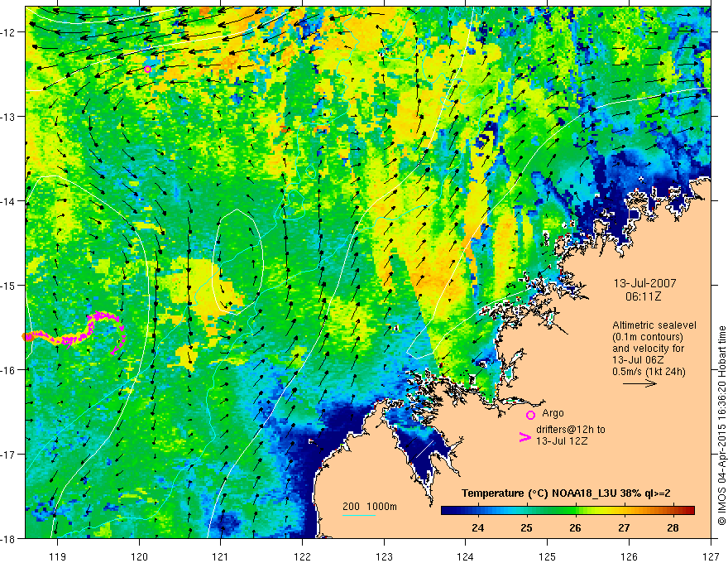Screen dimensions: 728x563
Task: Click the '13-Jul 12Z' drifter legend line
Action: (562, 440)
